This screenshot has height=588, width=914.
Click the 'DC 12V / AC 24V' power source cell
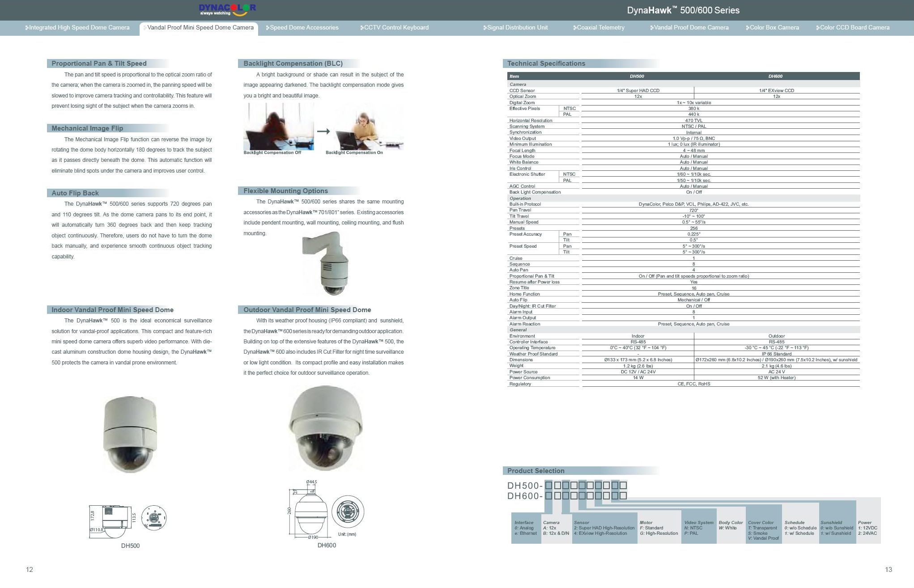tap(638, 372)
